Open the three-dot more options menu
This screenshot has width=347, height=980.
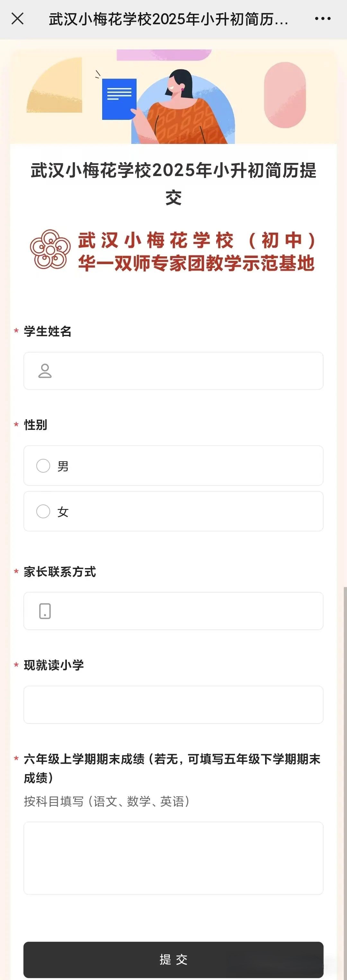(323, 18)
